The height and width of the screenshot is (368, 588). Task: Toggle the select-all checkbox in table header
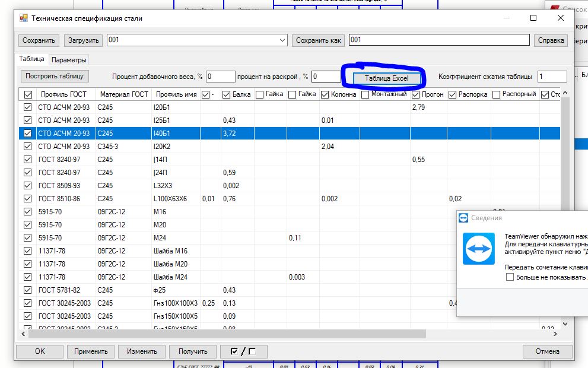click(27, 94)
